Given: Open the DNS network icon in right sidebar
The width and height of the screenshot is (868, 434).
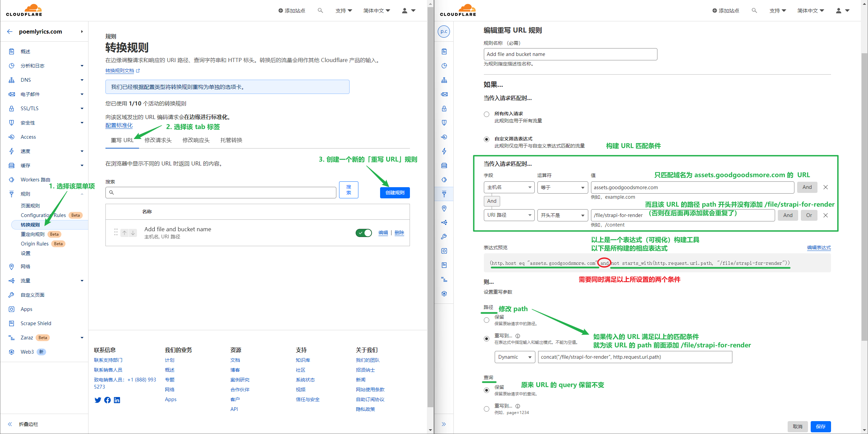Looking at the screenshot, I should click(444, 80).
